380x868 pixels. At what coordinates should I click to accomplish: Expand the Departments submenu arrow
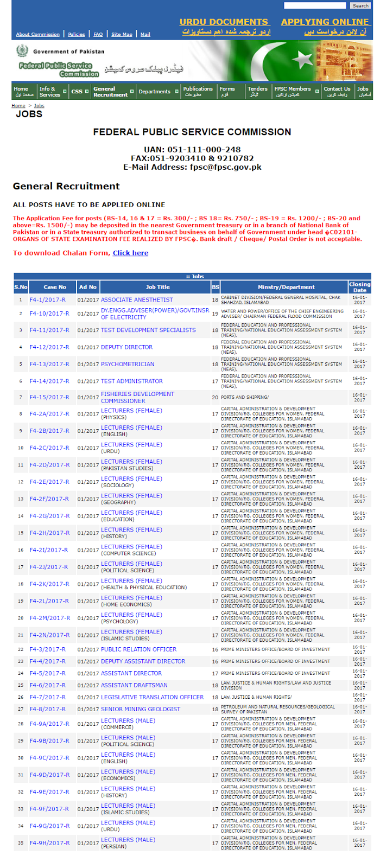(176, 91)
